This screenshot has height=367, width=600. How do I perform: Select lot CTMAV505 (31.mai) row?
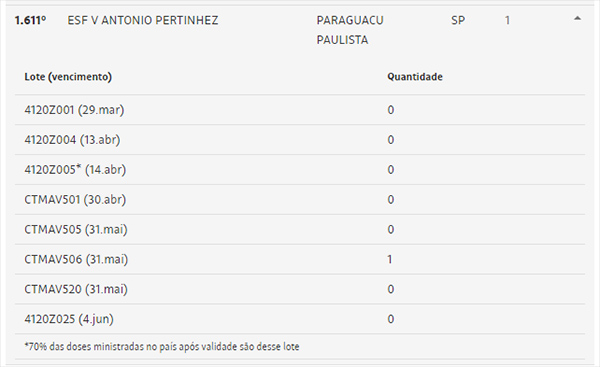coord(300,229)
